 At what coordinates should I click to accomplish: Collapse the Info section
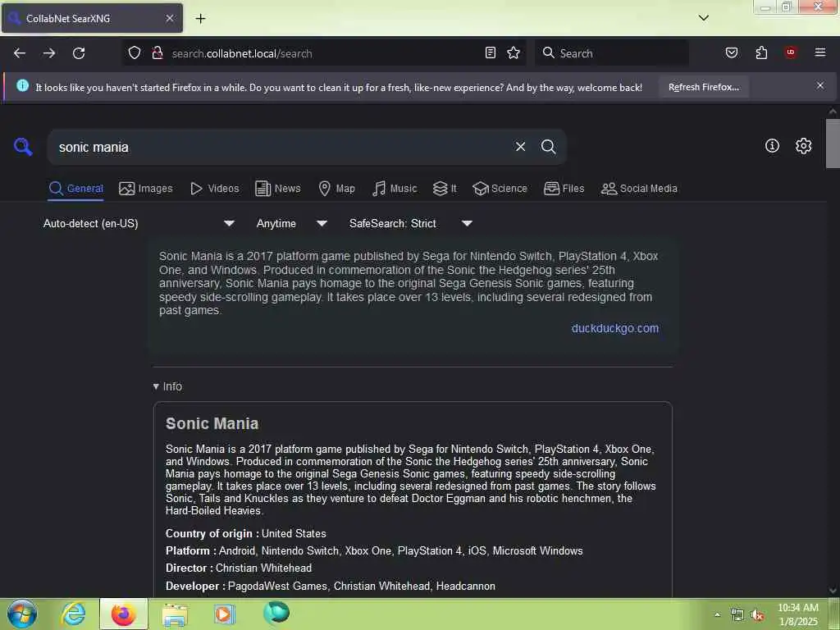pyautogui.click(x=167, y=386)
